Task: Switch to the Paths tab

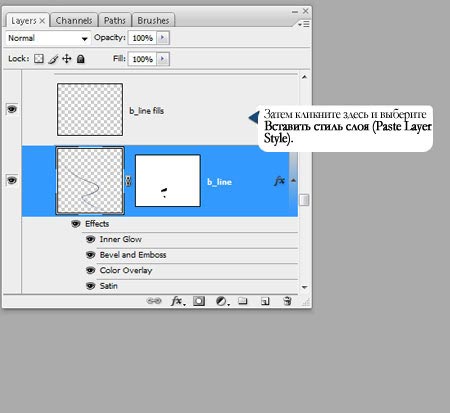Action: 115,21
